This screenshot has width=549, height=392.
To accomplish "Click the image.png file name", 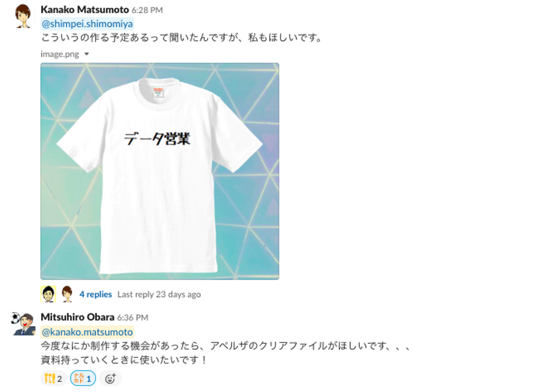I will pyautogui.click(x=60, y=54).
